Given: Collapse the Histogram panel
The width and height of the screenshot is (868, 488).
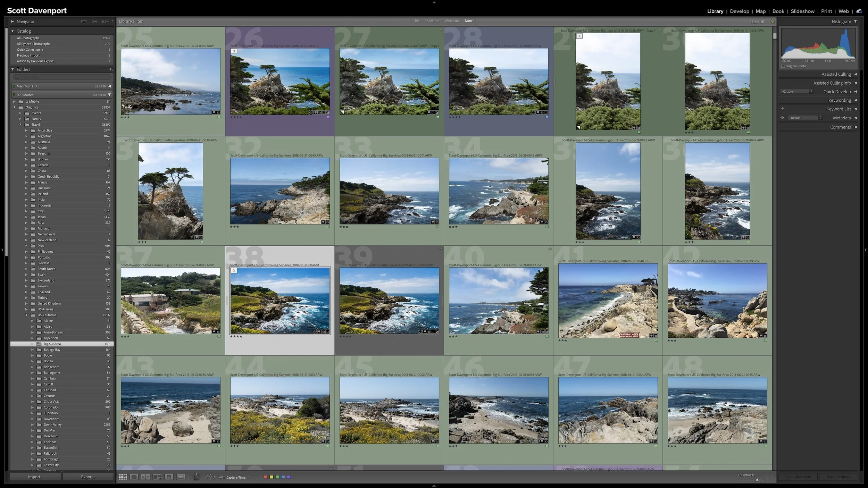Looking at the screenshot, I should (x=855, y=22).
